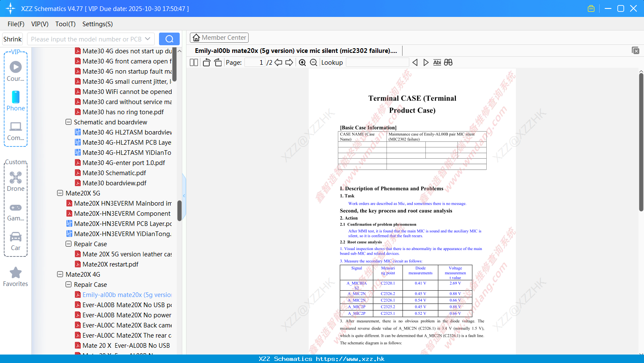Click the detach document window icon

point(635,50)
